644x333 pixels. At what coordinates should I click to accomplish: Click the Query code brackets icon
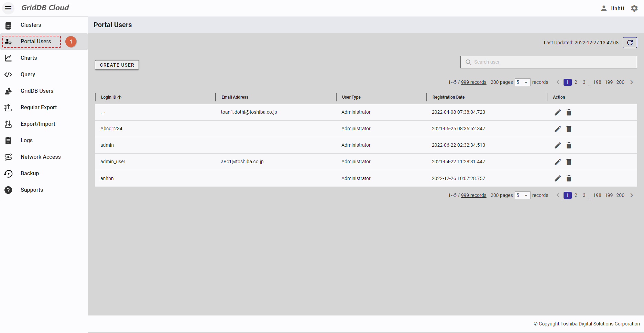[8, 75]
